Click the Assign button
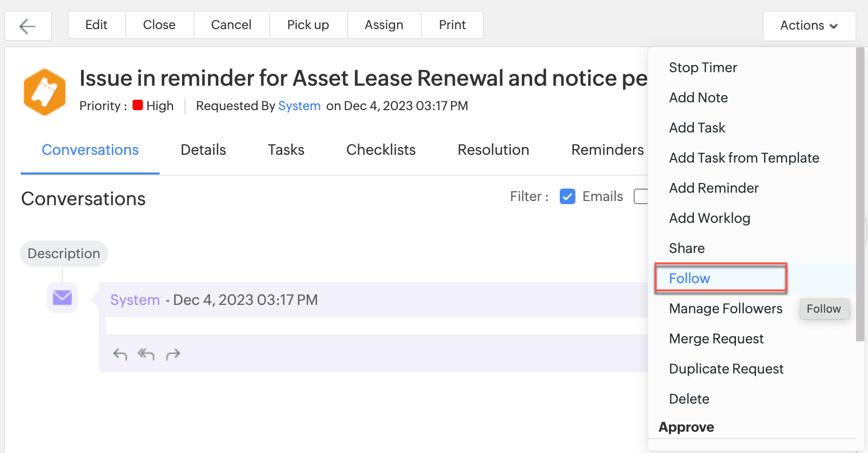 [384, 25]
